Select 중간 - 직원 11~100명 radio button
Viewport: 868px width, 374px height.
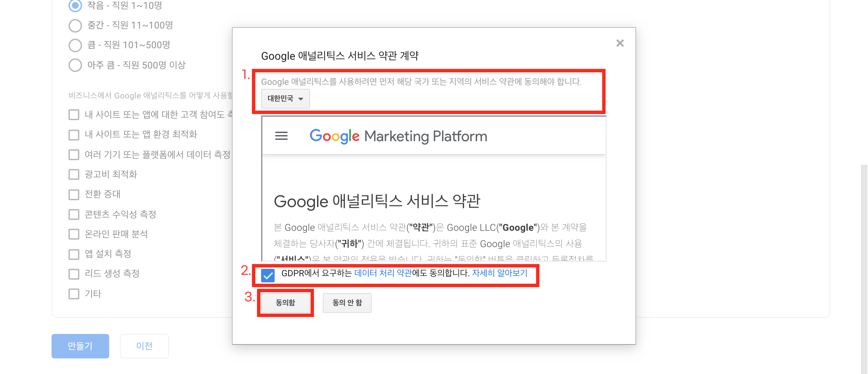(x=75, y=25)
